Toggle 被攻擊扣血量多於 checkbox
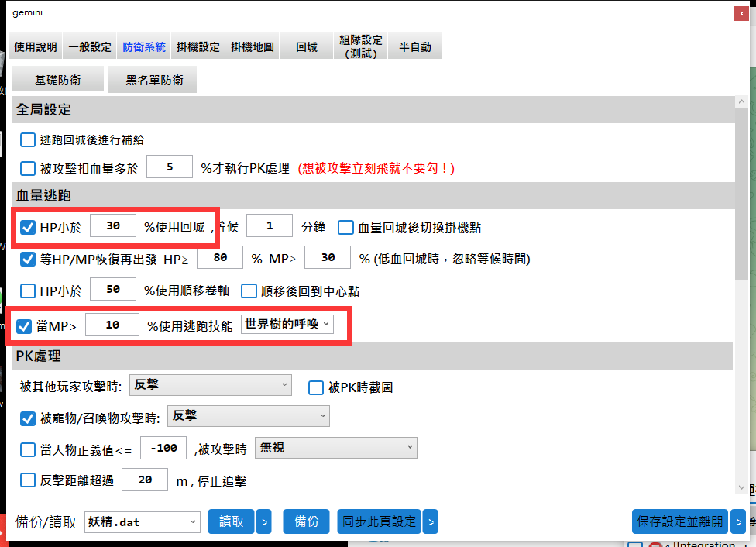 tap(27, 168)
